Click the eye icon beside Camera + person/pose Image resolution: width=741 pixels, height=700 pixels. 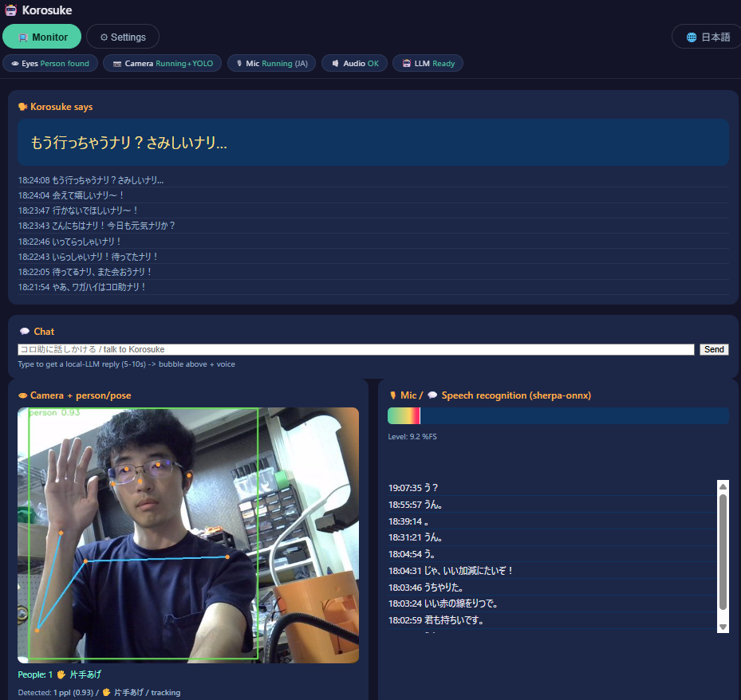(22, 395)
